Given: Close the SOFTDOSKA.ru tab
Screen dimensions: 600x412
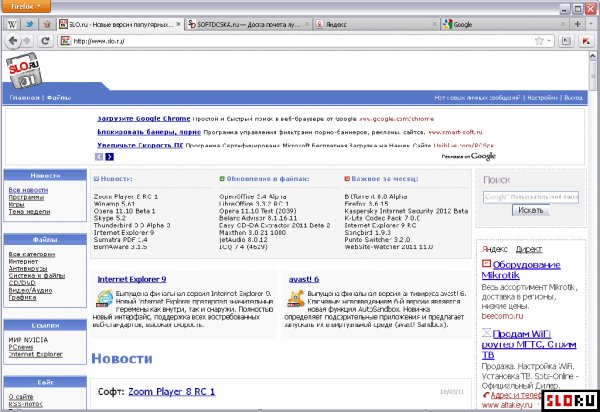Looking at the screenshot, I should click(x=307, y=24).
